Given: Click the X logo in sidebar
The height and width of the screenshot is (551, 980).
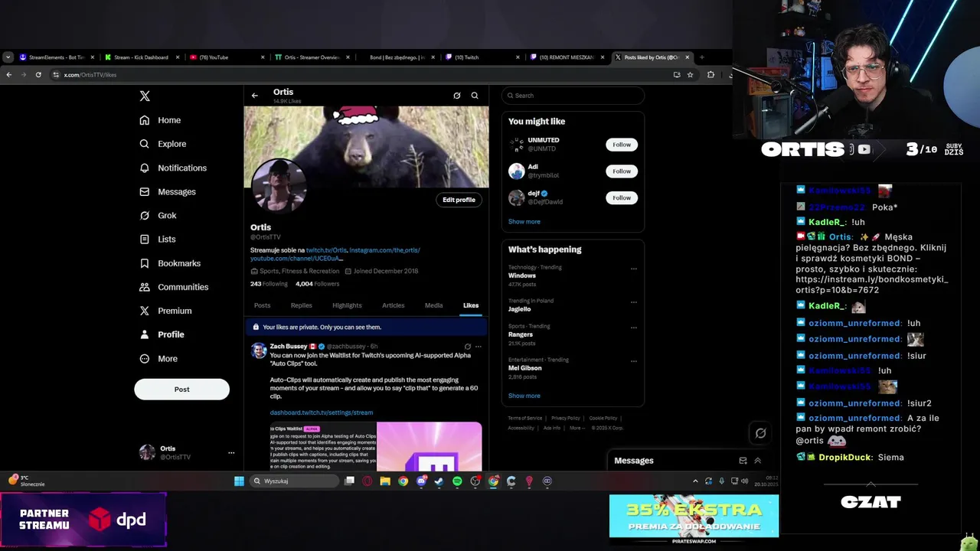Looking at the screenshot, I should [145, 96].
